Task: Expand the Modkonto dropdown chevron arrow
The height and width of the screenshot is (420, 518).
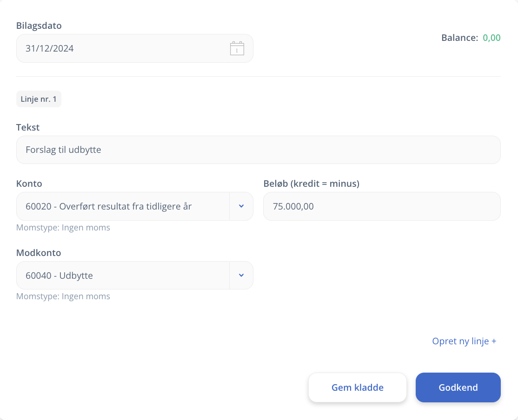Action: 241,276
